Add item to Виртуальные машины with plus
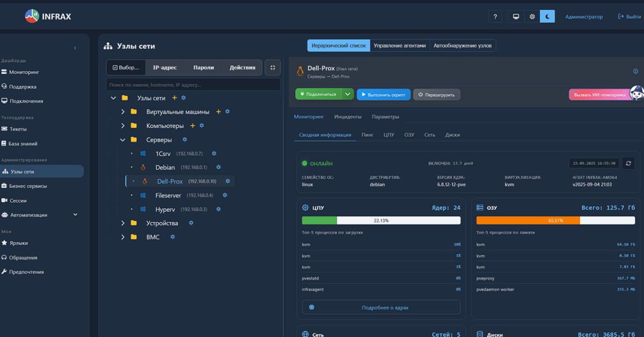The width and height of the screenshot is (644, 337). (218, 112)
